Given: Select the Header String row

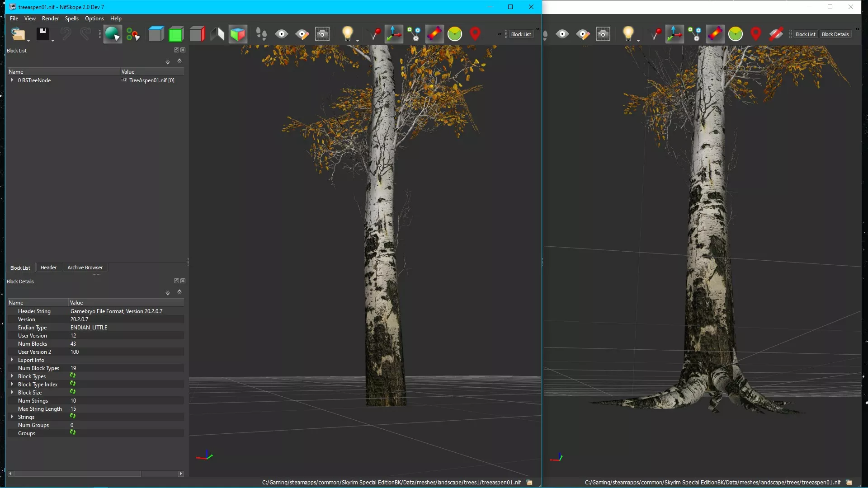Looking at the screenshot, I should [95, 311].
